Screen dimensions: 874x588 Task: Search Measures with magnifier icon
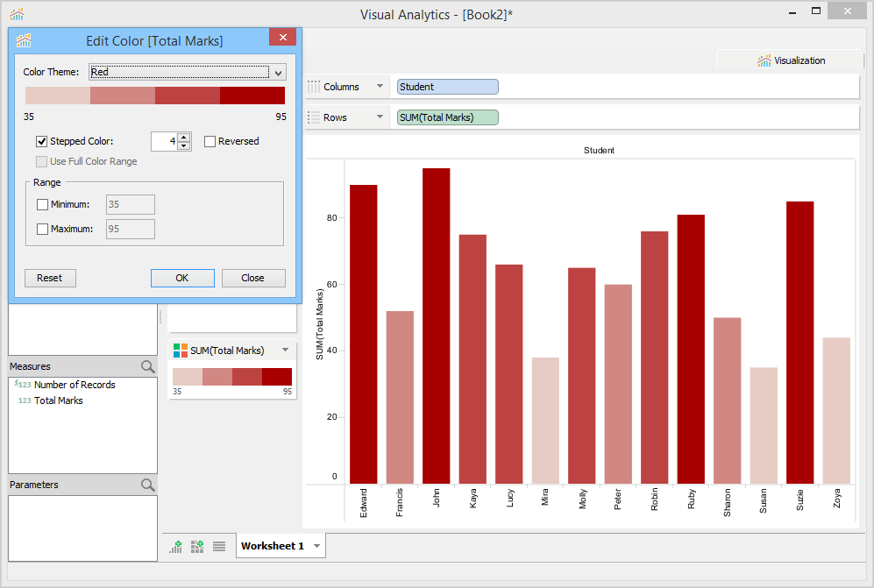pyautogui.click(x=147, y=367)
